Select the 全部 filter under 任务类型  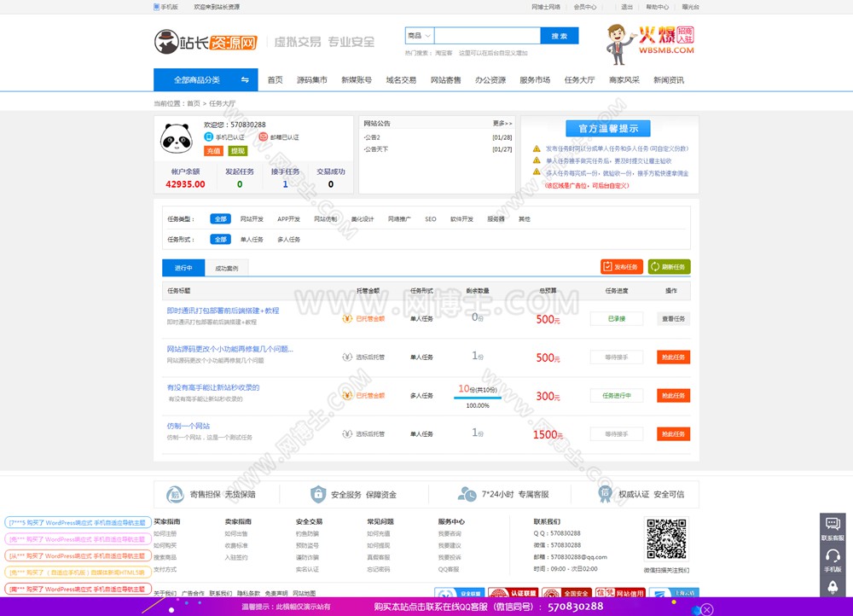[220, 218]
